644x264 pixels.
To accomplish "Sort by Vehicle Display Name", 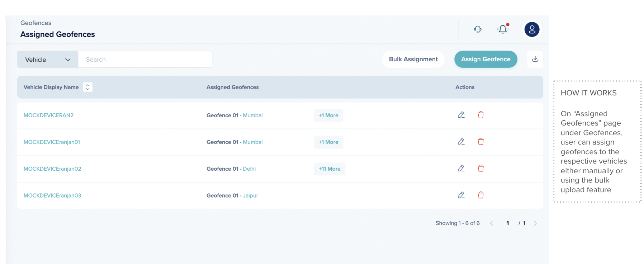I will point(87,87).
